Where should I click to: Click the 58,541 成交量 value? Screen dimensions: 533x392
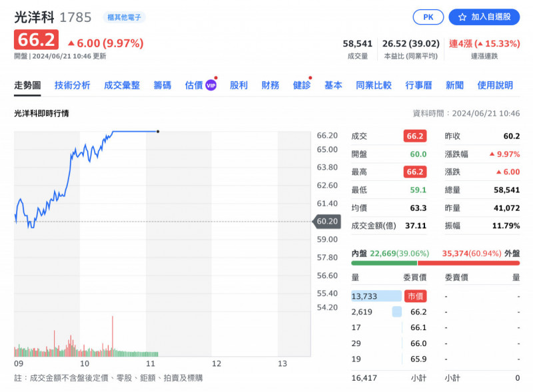pyautogui.click(x=357, y=43)
